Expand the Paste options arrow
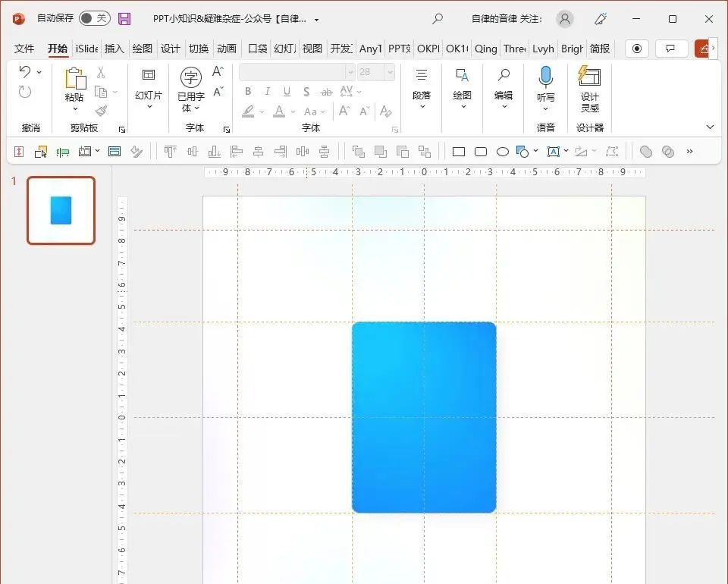728x584 pixels. point(75,109)
